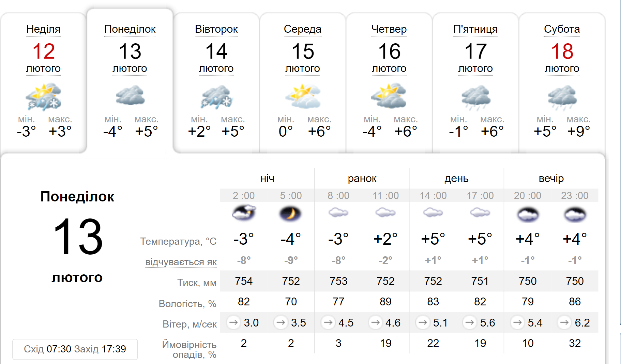Click the 23:00 dark overcast icon
Image resolution: width=621 pixels, height=364 pixels.
pyautogui.click(x=575, y=215)
